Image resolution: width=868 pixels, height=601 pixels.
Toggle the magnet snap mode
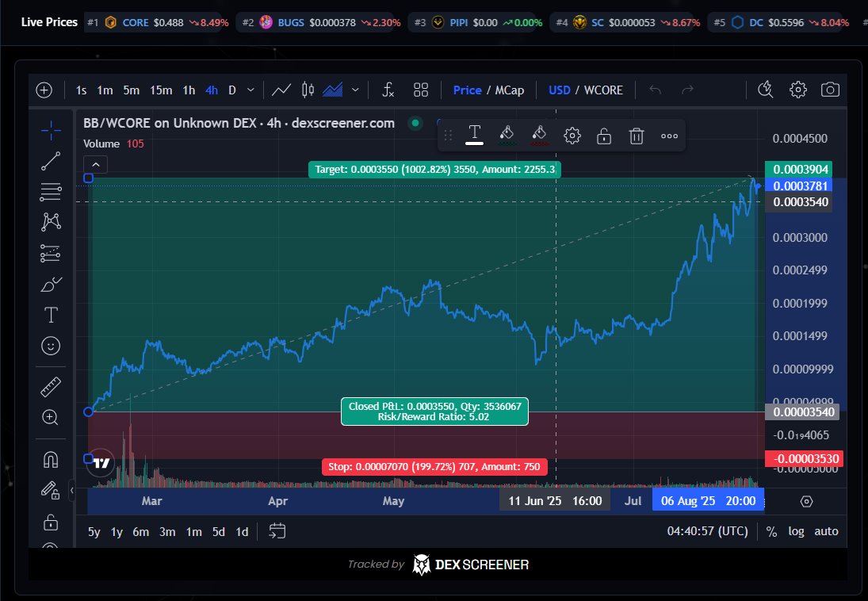(51, 460)
